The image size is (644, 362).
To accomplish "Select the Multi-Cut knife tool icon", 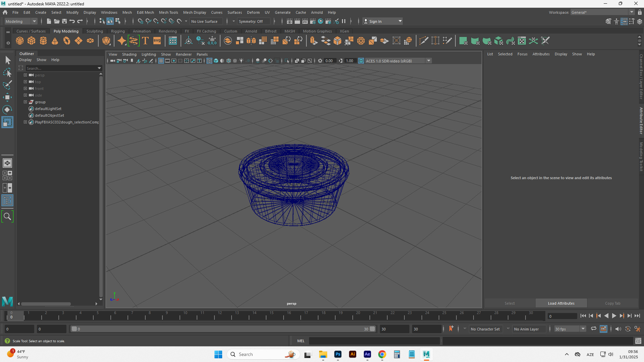I will 424,41.
